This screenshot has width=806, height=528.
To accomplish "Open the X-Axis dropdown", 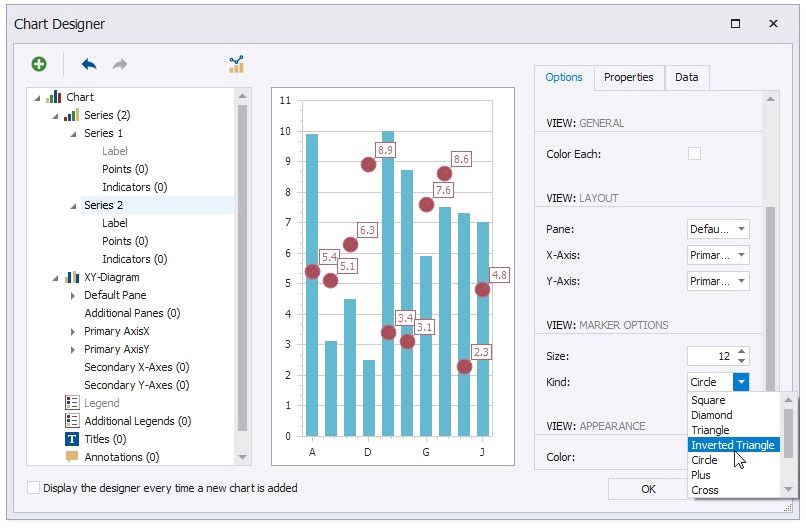I will click(740, 255).
